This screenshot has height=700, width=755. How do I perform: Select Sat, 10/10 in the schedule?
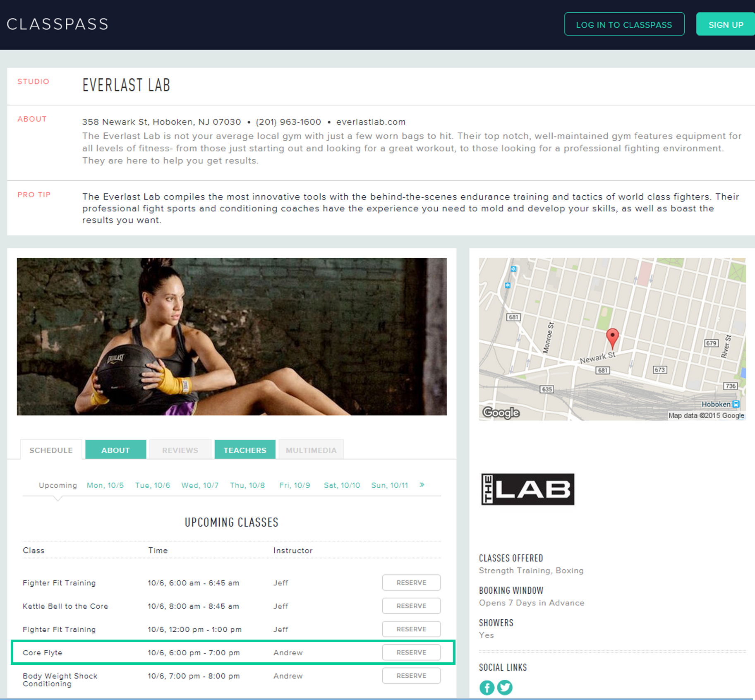(x=342, y=485)
